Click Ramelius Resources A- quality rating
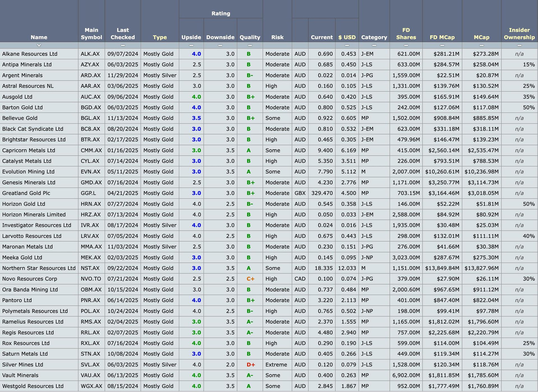 coord(250,322)
